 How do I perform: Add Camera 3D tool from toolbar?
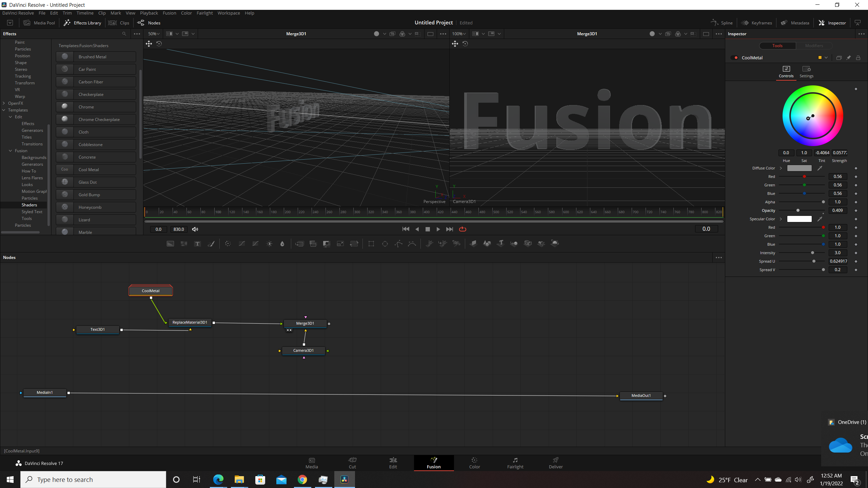[x=528, y=244]
